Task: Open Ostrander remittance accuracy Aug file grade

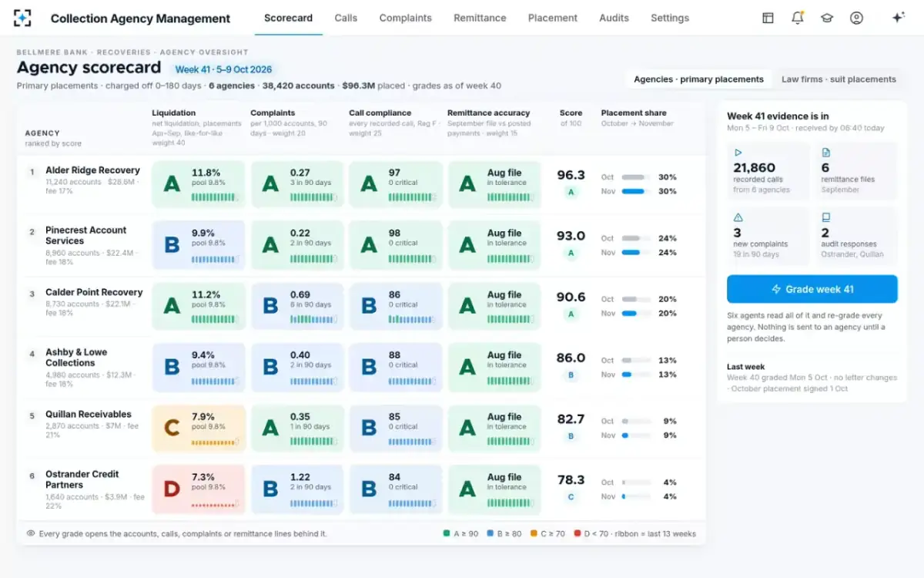Action: [494, 489]
